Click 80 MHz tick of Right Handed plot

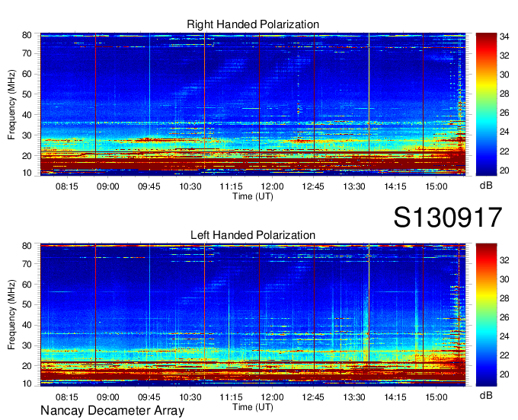coord(27,35)
